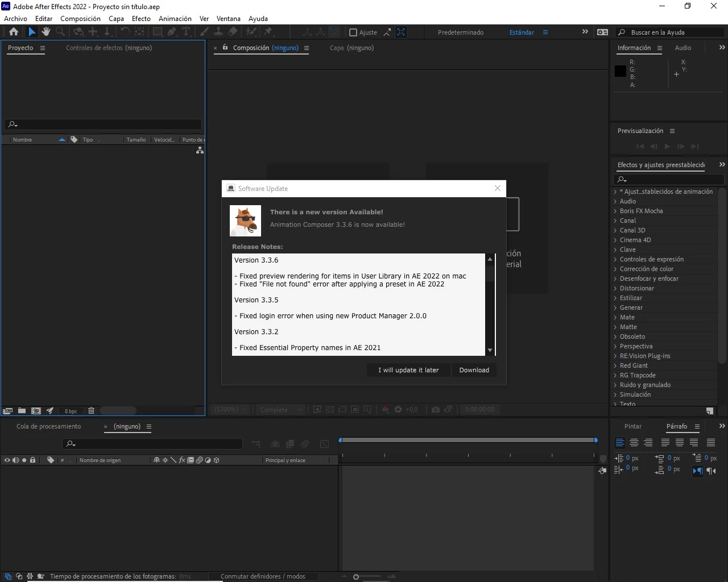Open project flowchart icon in Project panel
Screen dimensions: 728x582
(200, 150)
